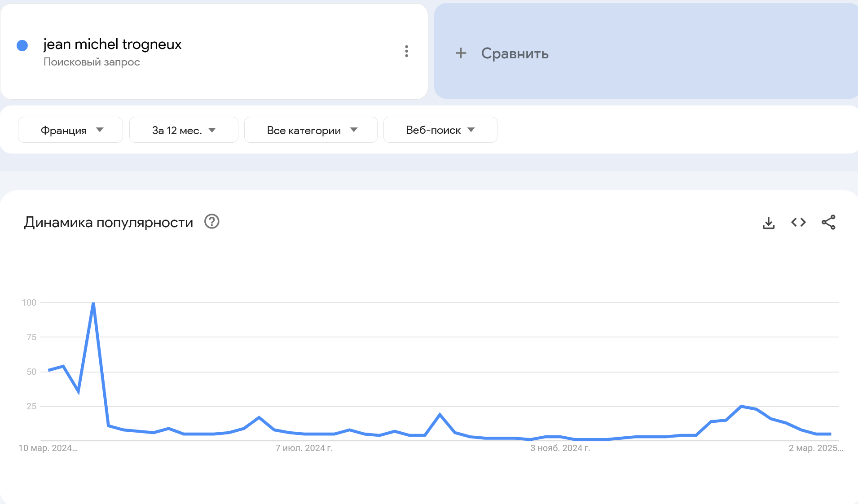858x504 pixels.
Task: Click the download arrow icon above the graph
Action: (769, 222)
